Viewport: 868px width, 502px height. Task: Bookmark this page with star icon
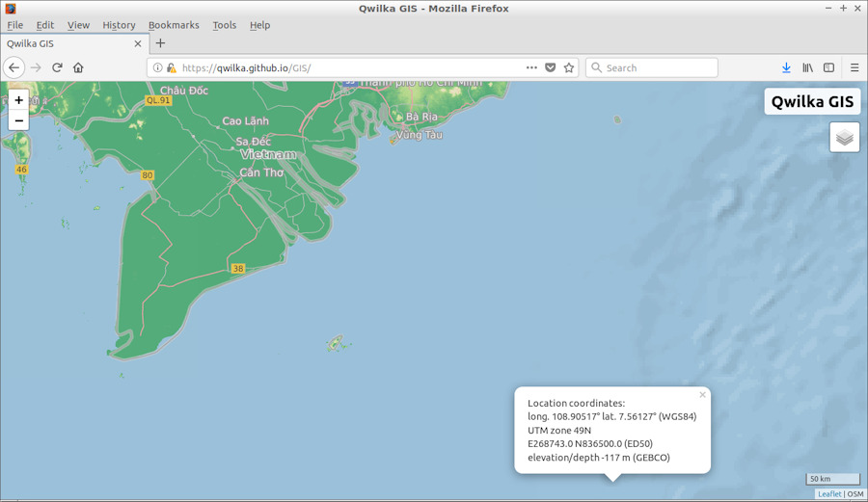coord(568,67)
